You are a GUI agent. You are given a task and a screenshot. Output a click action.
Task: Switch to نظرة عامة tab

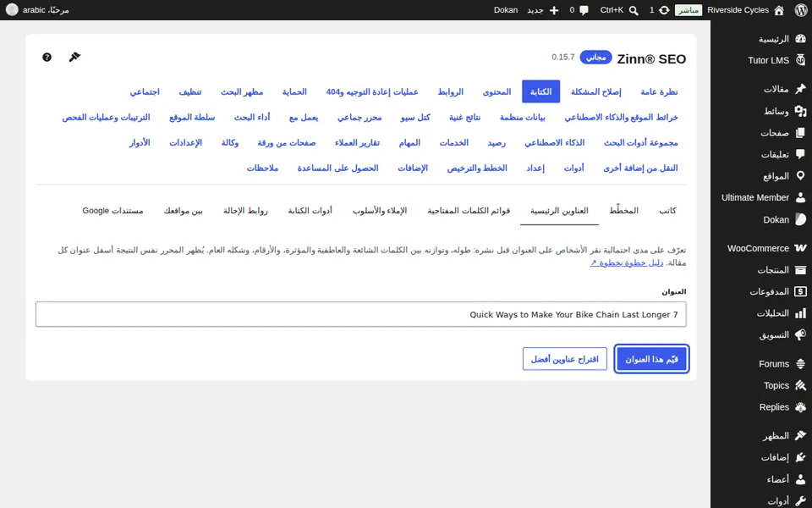tap(659, 91)
